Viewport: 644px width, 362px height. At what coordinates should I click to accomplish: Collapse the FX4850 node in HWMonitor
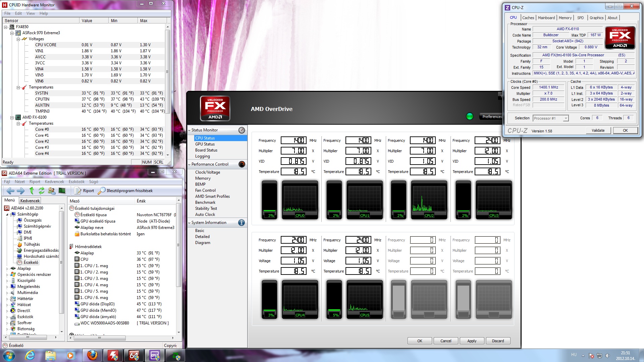[x=6, y=27]
